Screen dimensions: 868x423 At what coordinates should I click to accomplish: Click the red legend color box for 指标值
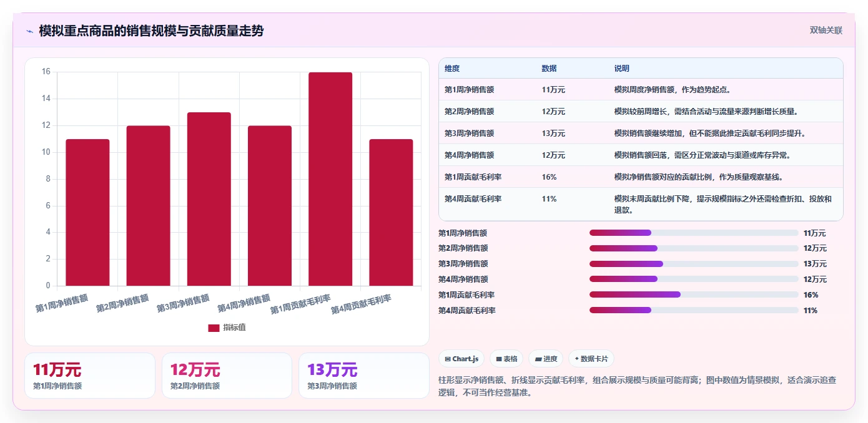[x=214, y=328]
